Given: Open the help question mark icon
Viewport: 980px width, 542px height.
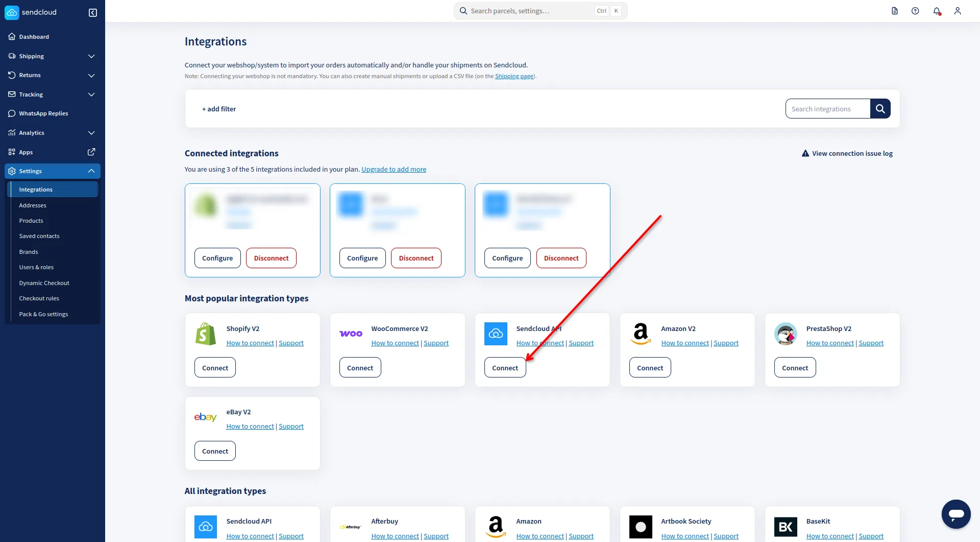Looking at the screenshot, I should [915, 11].
